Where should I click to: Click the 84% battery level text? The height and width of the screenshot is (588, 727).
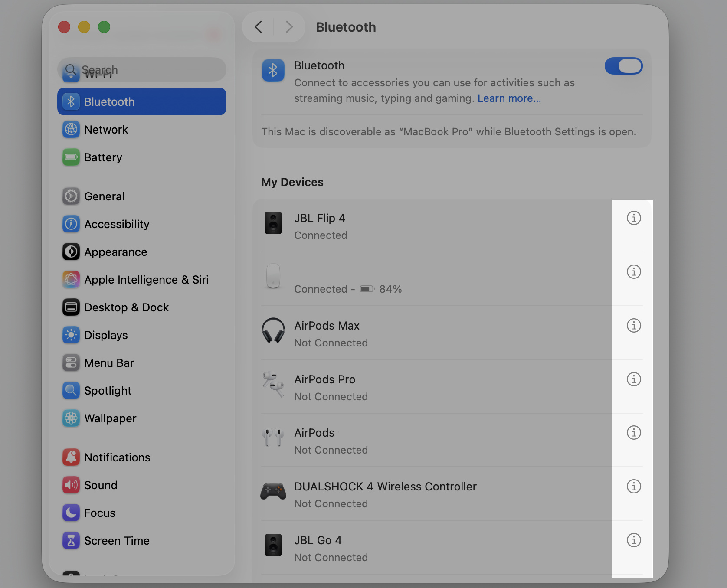click(x=390, y=289)
